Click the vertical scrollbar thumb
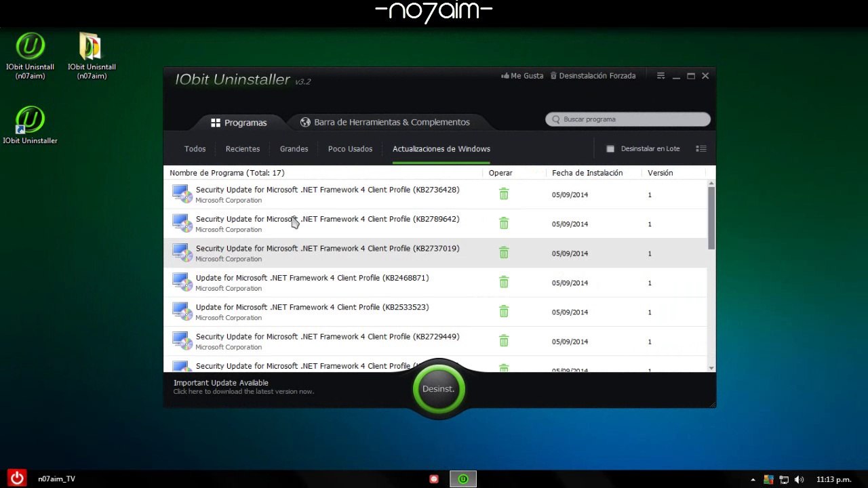 (x=711, y=218)
